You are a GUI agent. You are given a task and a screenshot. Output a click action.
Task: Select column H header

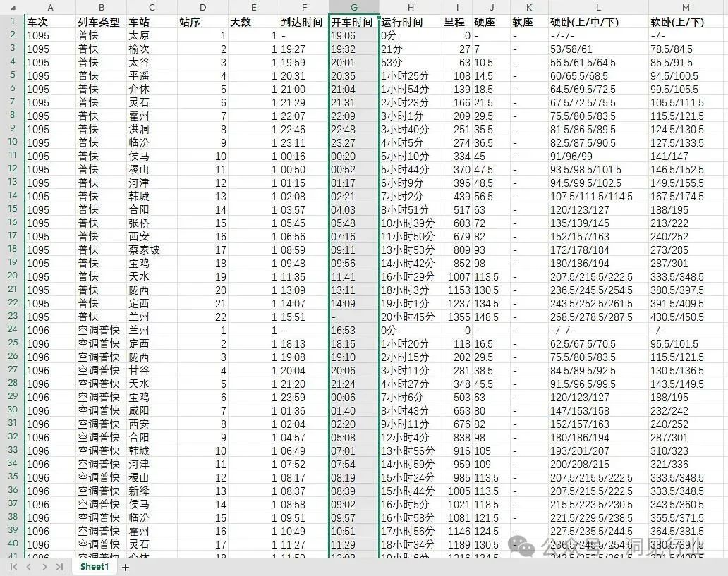pyautogui.click(x=411, y=8)
